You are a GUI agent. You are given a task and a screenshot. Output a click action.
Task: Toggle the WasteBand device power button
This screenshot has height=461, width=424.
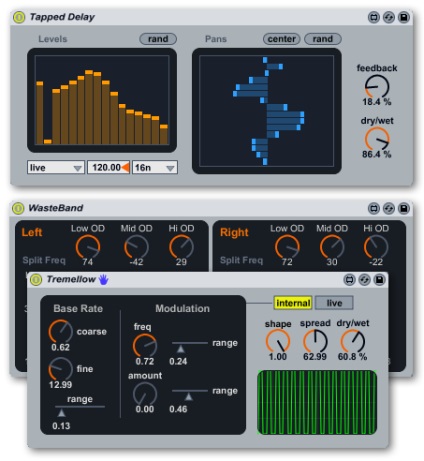pyautogui.click(x=18, y=208)
